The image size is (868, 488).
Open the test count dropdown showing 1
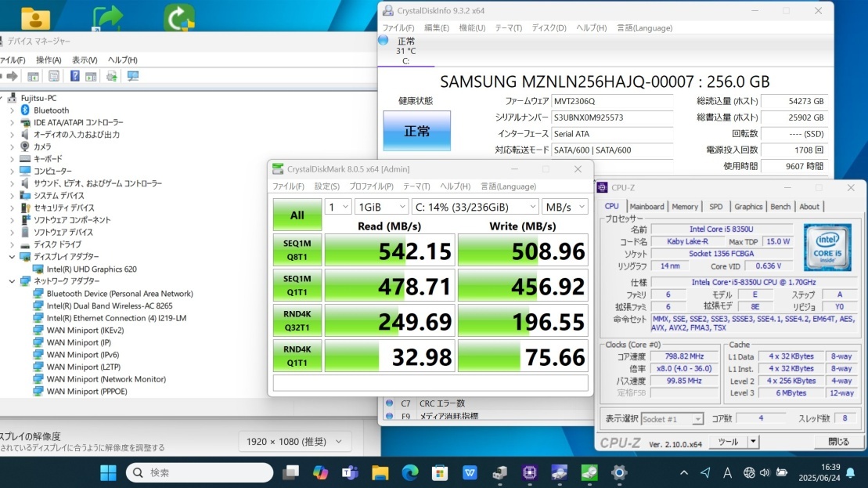[x=337, y=207]
